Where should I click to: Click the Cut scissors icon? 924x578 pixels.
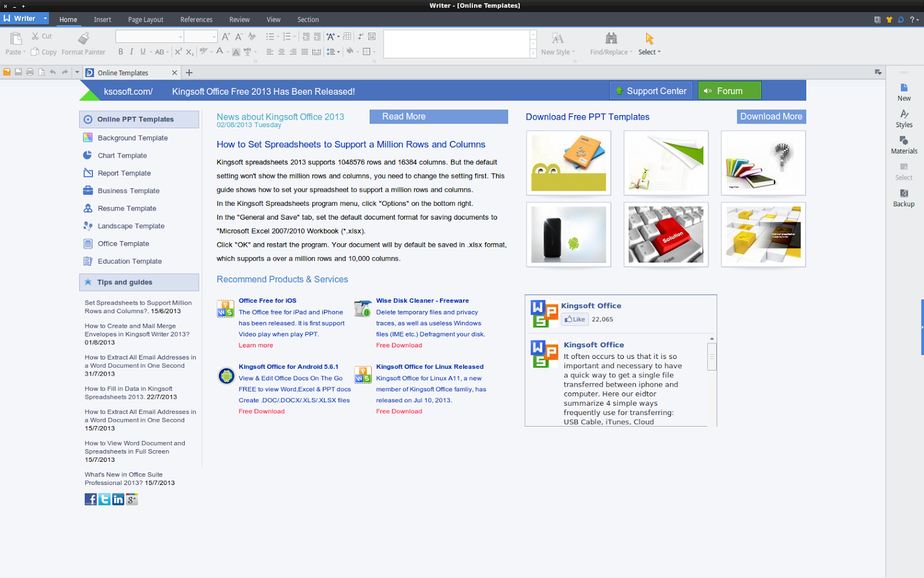35,36
